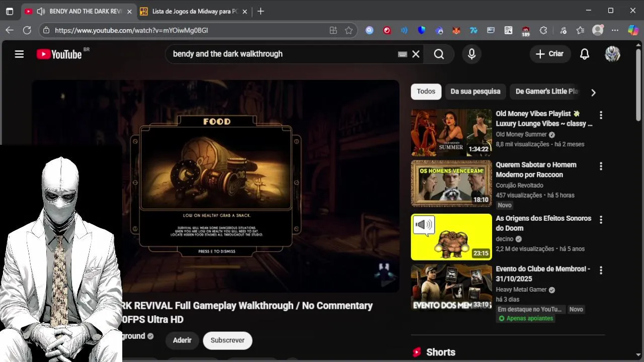
Task: Open the extension with 189 badge
Action: [526, 31]
